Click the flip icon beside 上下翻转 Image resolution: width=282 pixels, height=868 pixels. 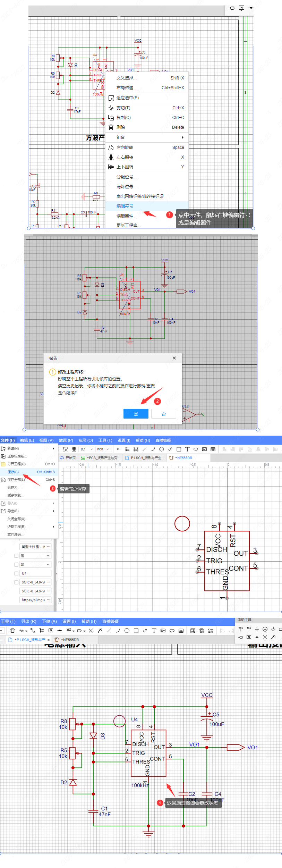111,167
